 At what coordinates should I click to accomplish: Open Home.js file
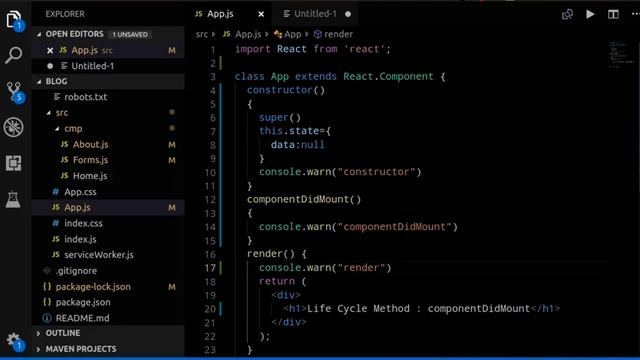(90, 176)
